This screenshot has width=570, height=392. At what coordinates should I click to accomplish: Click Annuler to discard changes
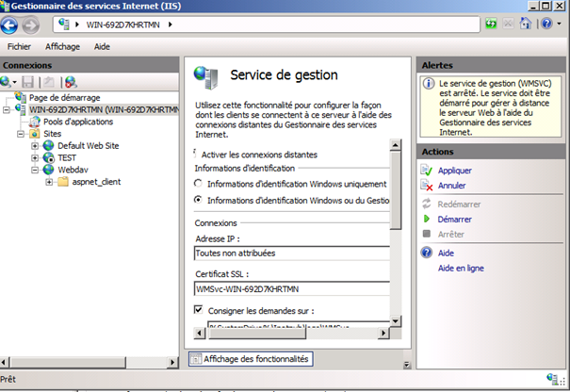pos(452,186)
